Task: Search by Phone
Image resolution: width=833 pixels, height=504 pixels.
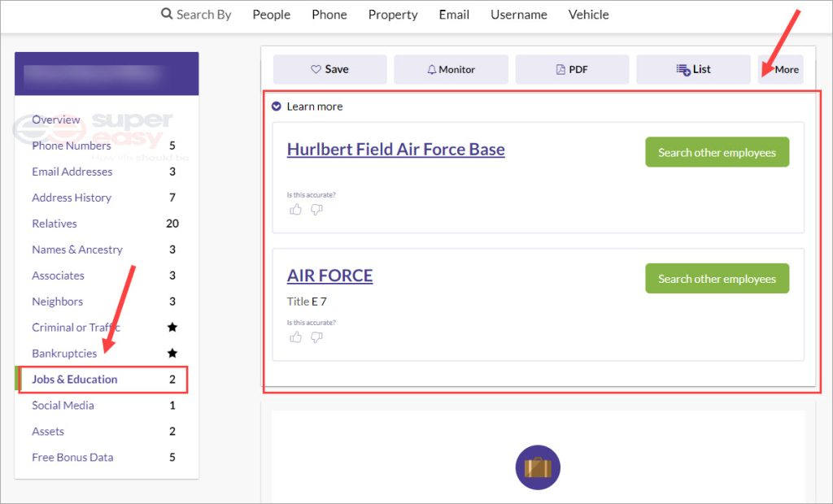Action: point(329,15)
